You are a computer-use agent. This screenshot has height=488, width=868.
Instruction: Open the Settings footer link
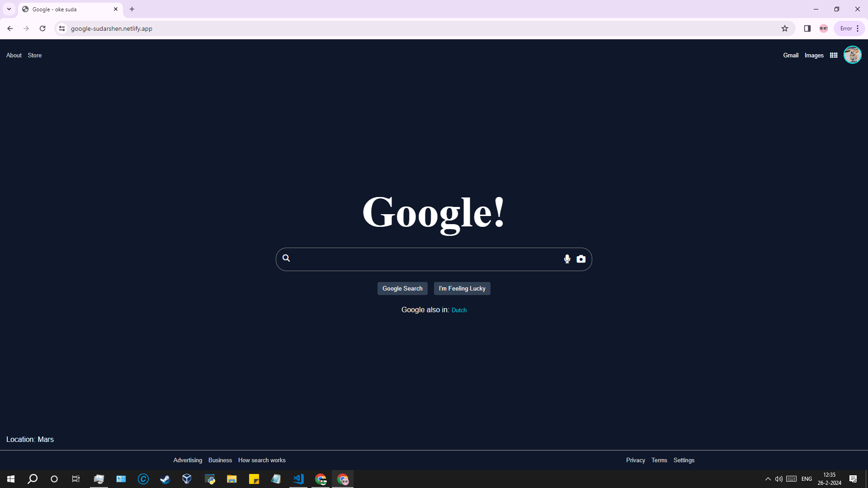click(684, 460)
